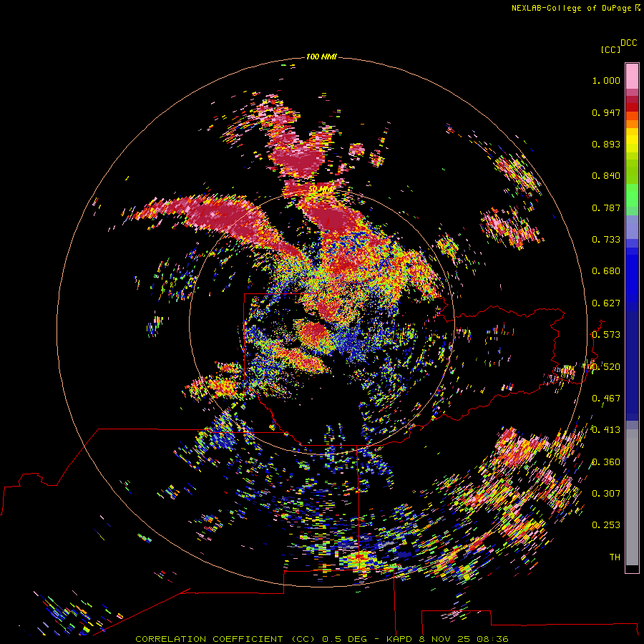This screenshot has height=644, width=644.
Task: Click the 100 NMI range ring label
Action: (321, 57)
